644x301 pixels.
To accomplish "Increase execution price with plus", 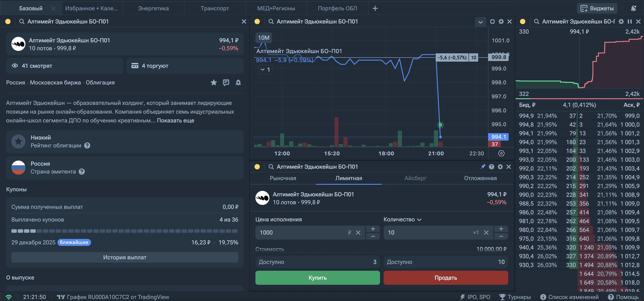I will [373, 229].
